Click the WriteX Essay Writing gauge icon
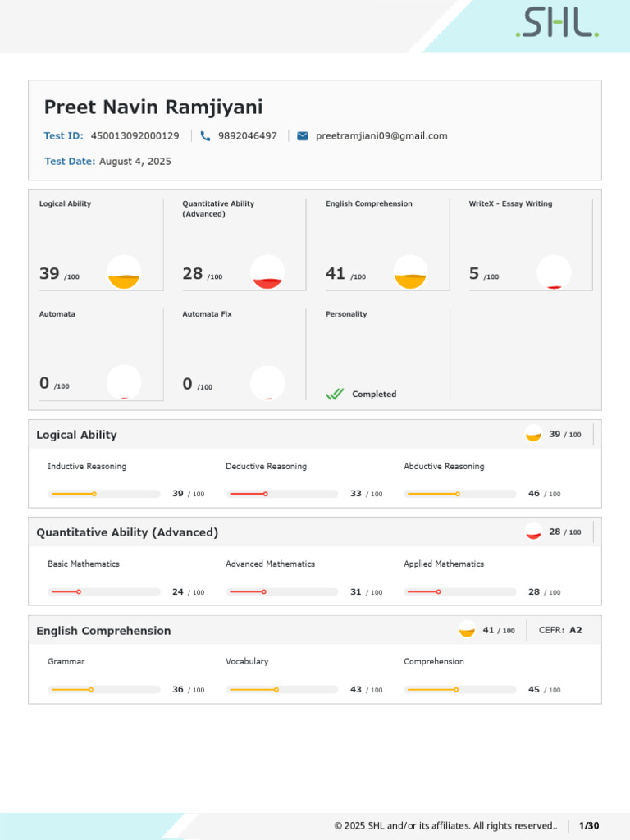Screen dimensions: 630x840 tap(554, 272)
